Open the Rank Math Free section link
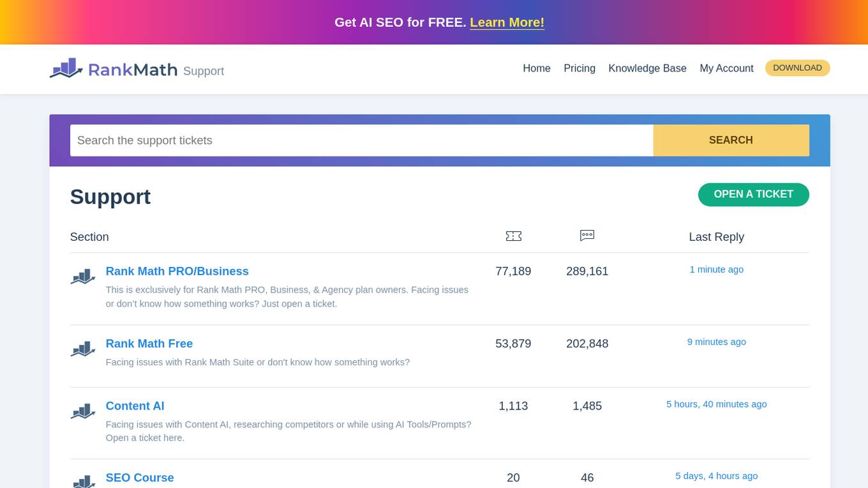The height and width of the screenshot is (488, 868). coord(149,344)
